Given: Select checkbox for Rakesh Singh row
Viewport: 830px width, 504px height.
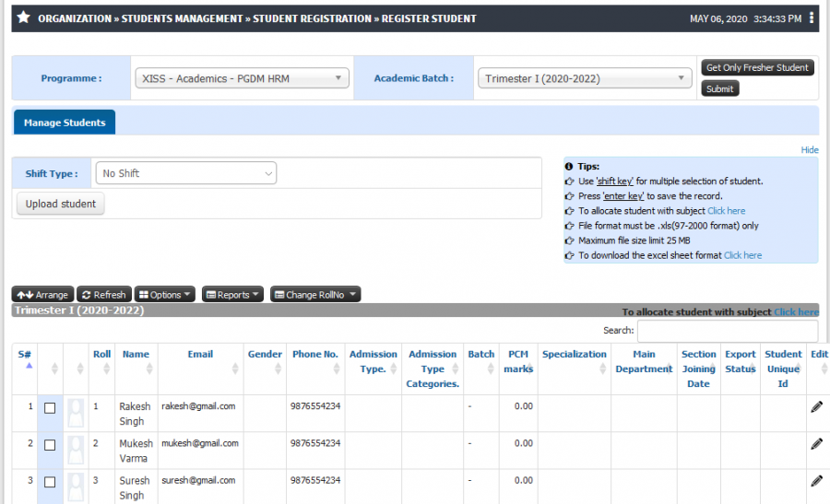Looking at the screenshot, I should [50, 408].
